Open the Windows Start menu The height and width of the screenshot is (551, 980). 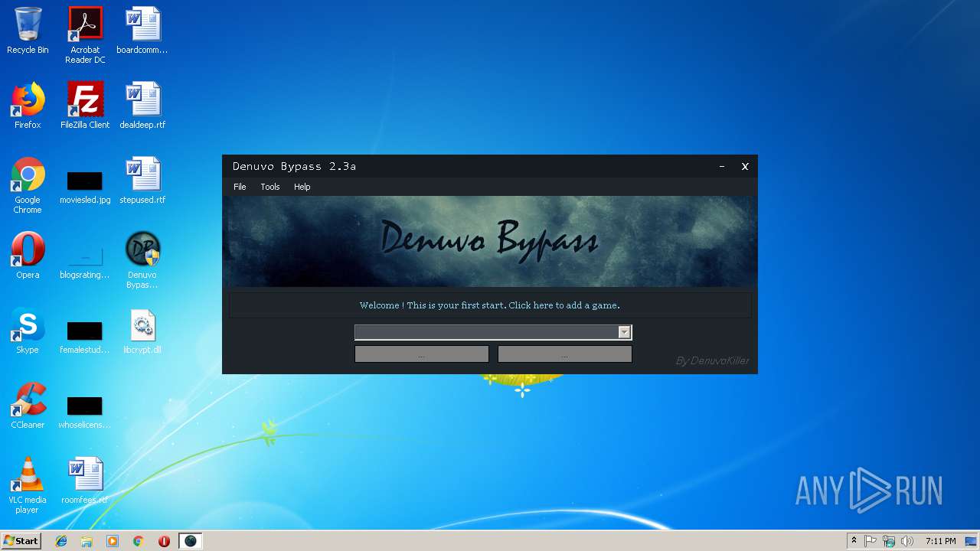(x=21, y=541)
